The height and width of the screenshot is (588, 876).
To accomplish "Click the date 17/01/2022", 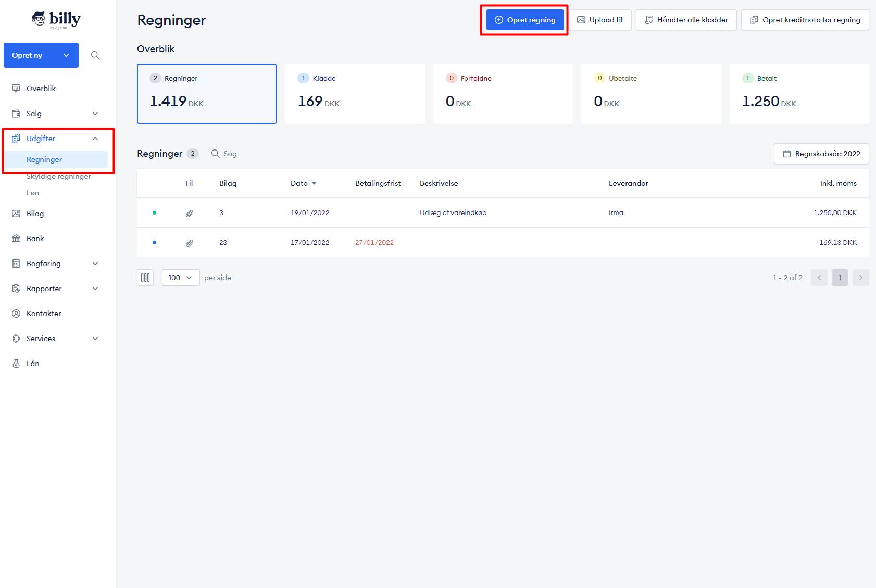I will [x=310, y=242].
